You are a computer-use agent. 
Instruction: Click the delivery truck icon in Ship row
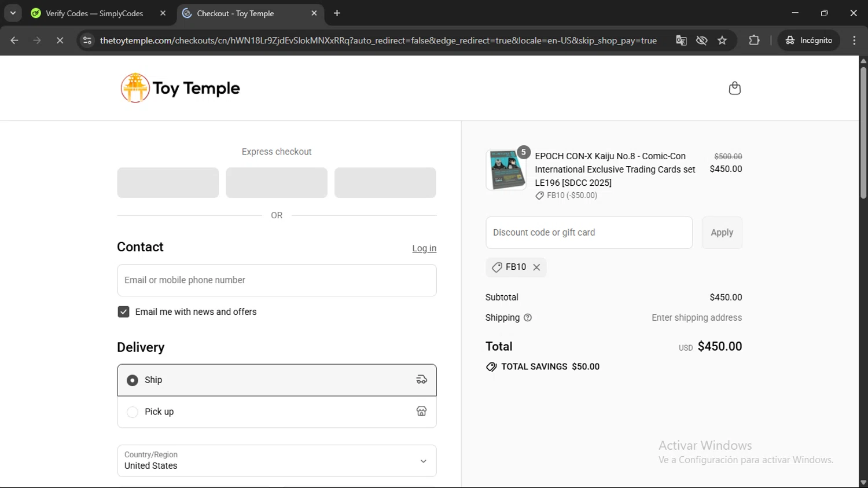pos(422,380)
